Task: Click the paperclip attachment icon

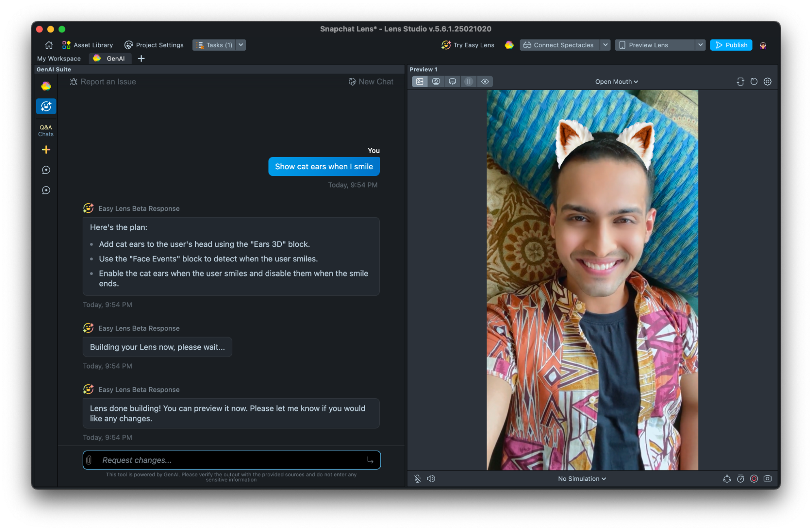Action: point(89,460)
